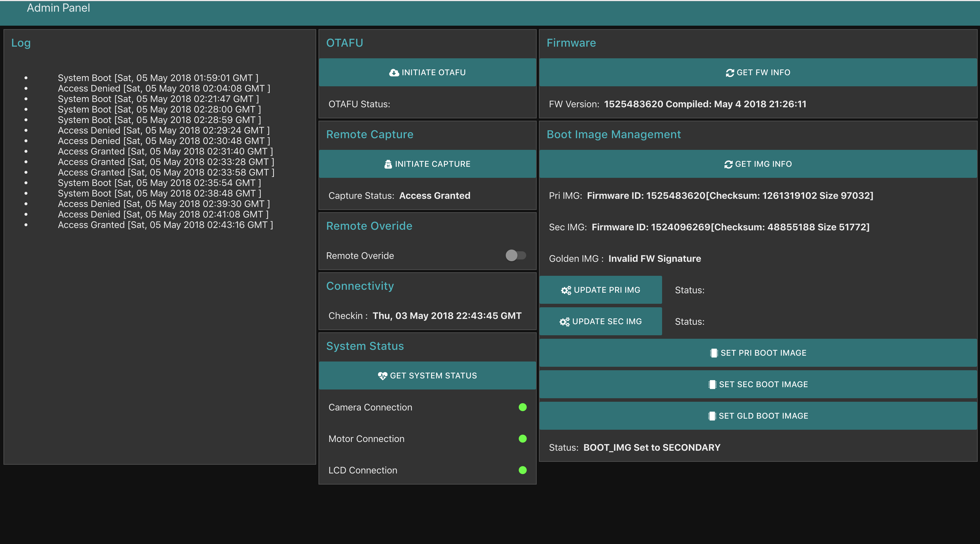Click the Boot Image Management heading
The width and height of the screenshot is (980, 544).
coord(614,135)
